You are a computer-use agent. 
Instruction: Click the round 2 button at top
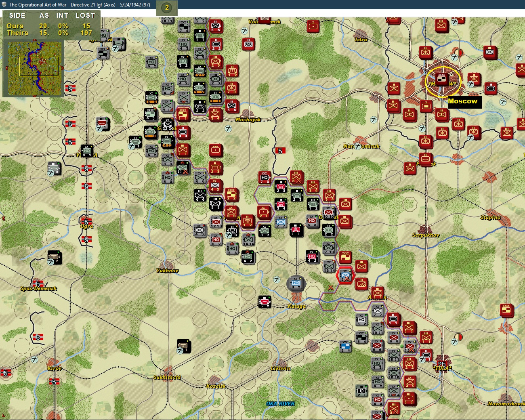point(167,7)
